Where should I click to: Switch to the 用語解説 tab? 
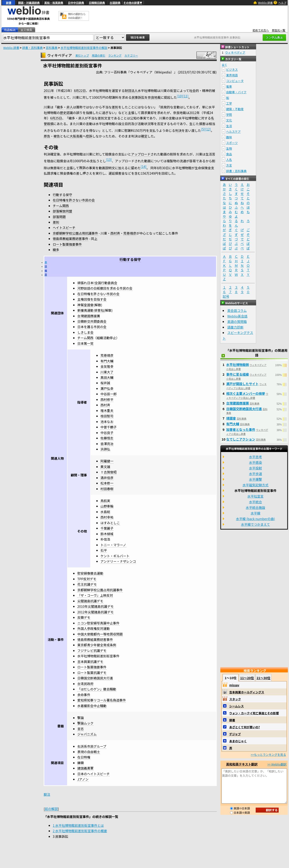(x=9, y=30)
